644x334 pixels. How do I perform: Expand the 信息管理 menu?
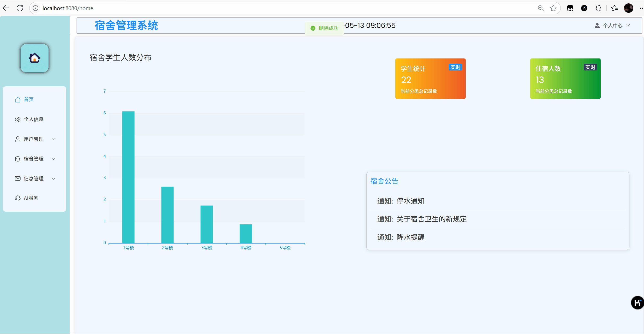click(x=54, y=179)
